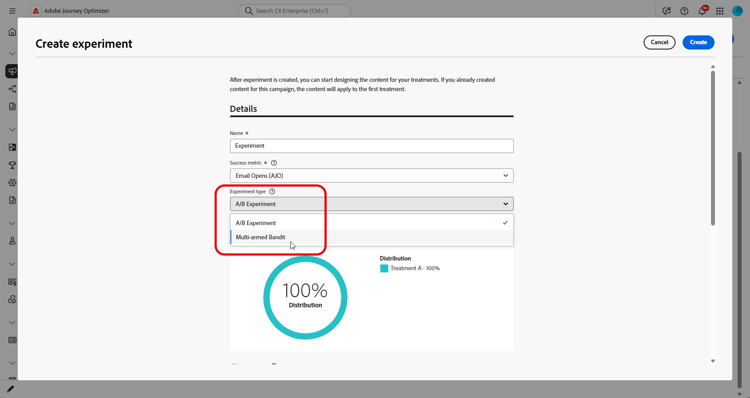The height and width of the screenshot is (398, 750).
Task: Open the trophy icon in sidebar
Action: [12, 165]
